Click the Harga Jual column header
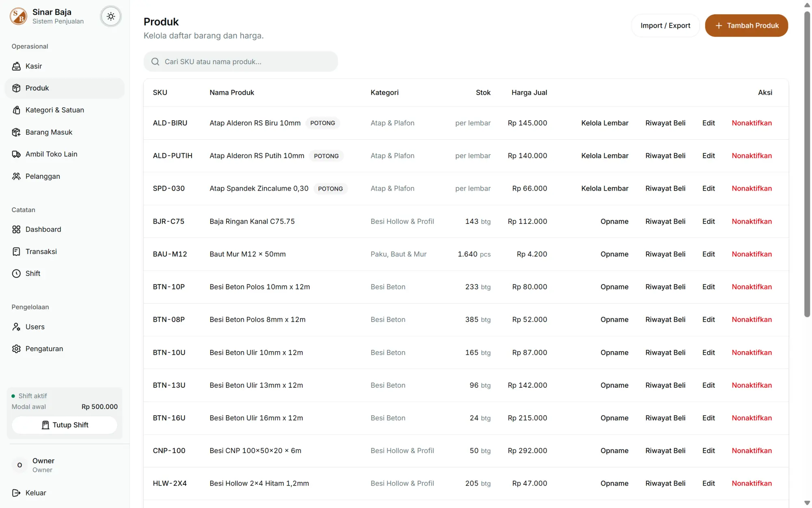812x508 pixels. click(x=529, y=93)
